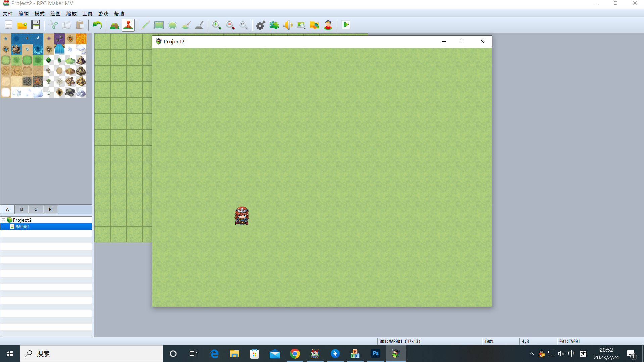Switch to tileset tab C

(x=36, y=209)
